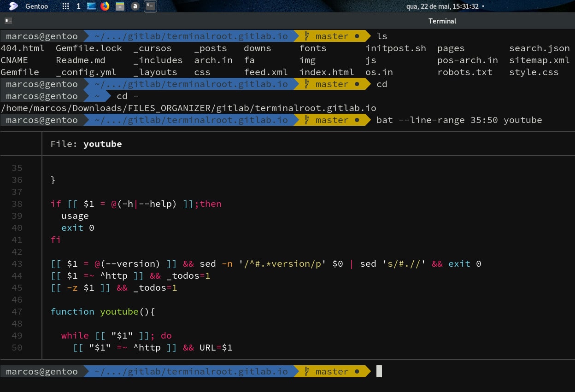Click the filename index.html in the listing
Screen dimensions: 575x392
click(327, 72)
